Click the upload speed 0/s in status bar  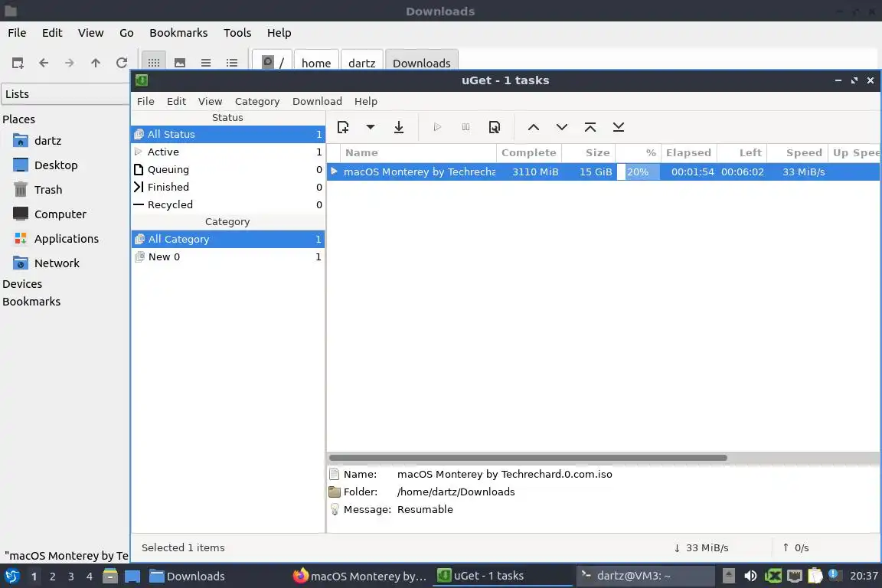[795, 547]
